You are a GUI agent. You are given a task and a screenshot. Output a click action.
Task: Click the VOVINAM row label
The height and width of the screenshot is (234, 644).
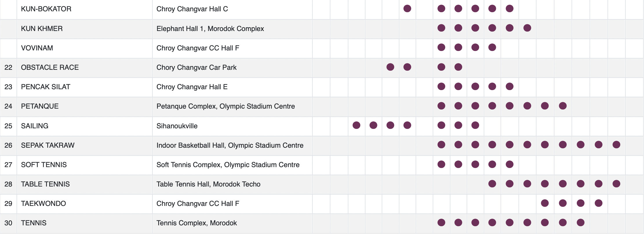[37, 48]
